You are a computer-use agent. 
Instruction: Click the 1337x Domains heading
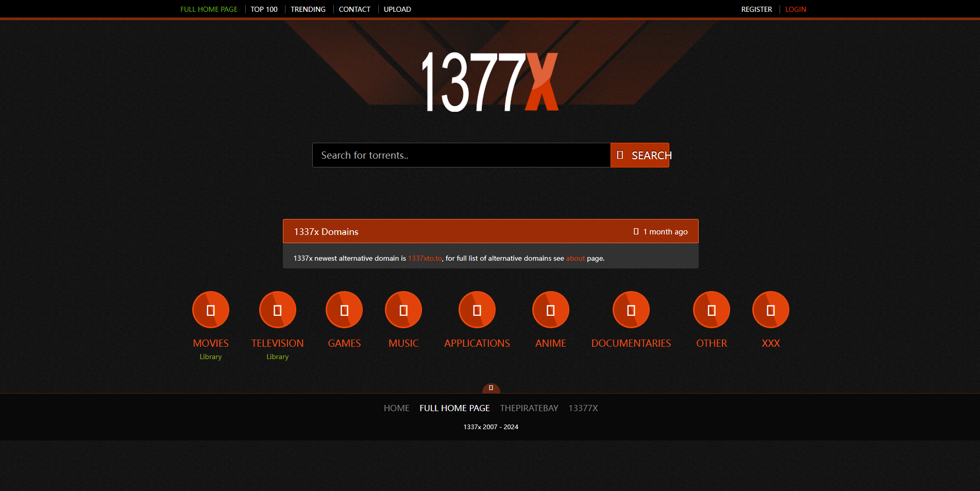tap(326, 232)
